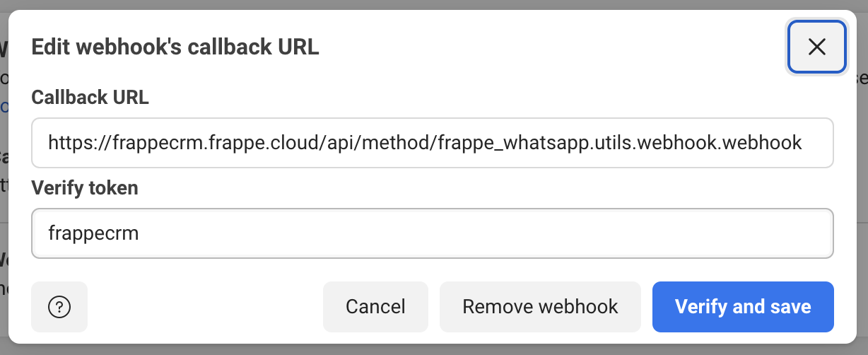Remove webhook from this configuration
The image size is (868, 355).
[x=540, y=307]
